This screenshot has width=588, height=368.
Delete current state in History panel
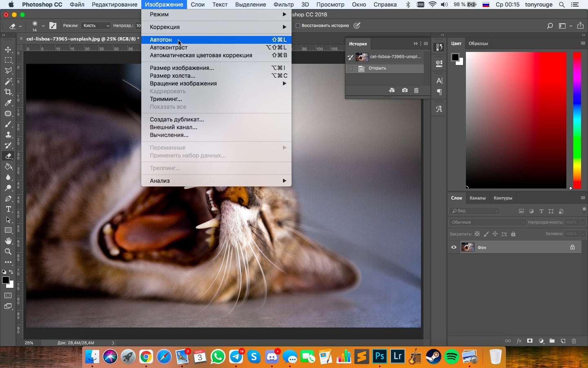coord(416,90)
